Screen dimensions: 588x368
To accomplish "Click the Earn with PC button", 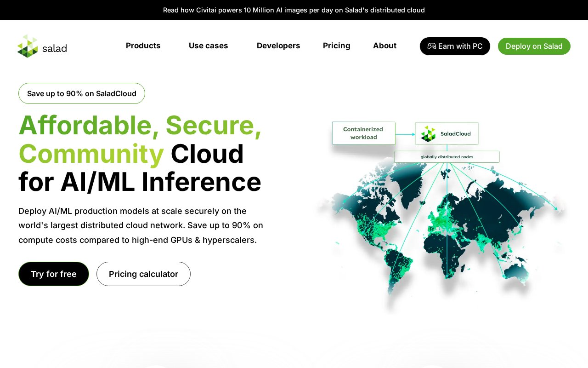I will click(455, 46).
